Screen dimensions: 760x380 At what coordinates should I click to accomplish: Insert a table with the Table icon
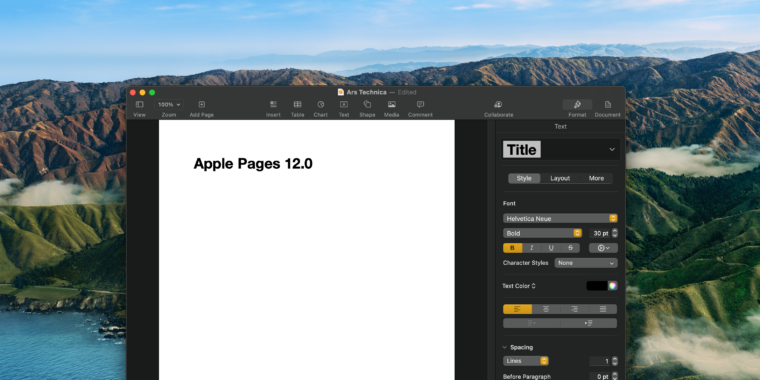click(x=298, y=104)
